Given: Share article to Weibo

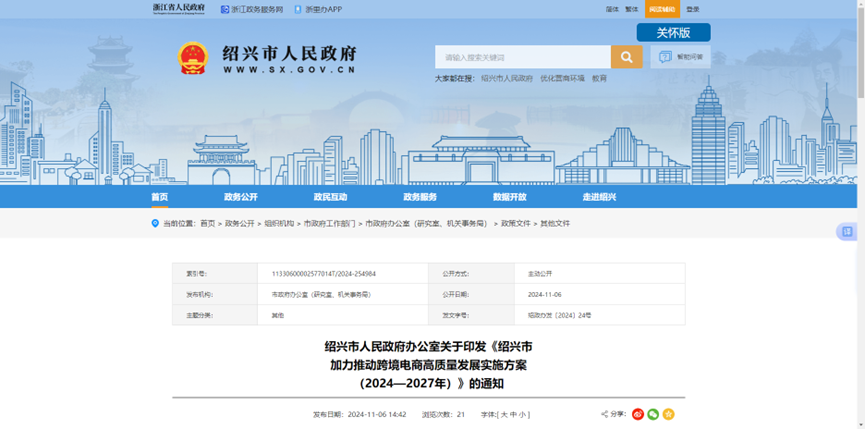Looking at the screenshot, I should [638, 414].
